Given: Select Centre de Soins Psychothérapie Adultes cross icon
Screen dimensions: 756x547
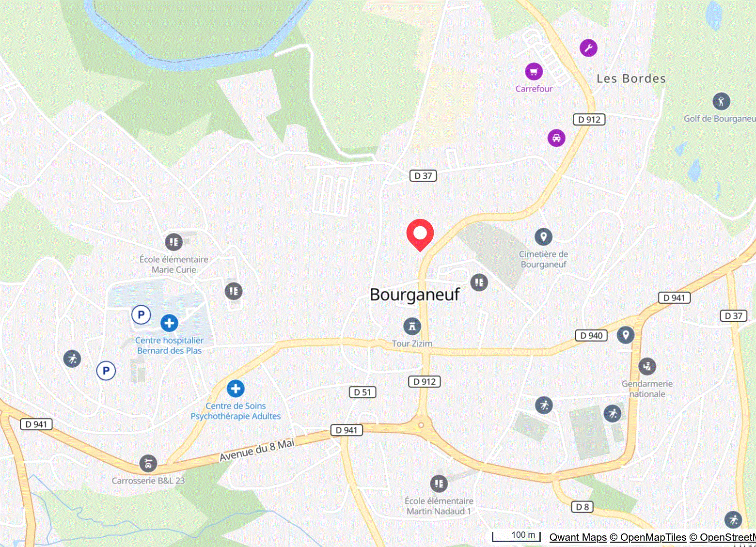Looking at the screenshot, I should tap(236, 389).
